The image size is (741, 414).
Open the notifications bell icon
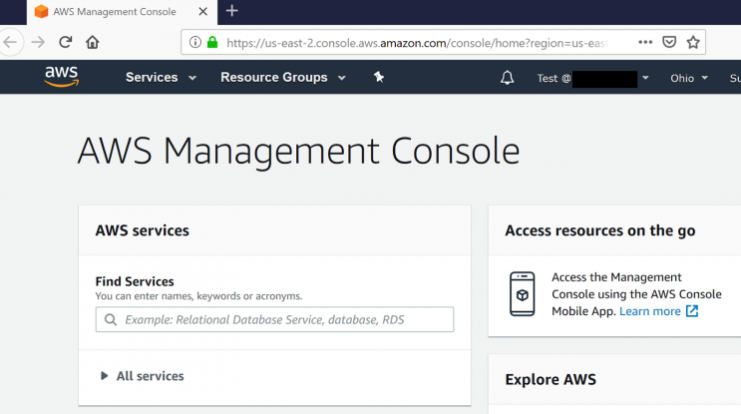pyautogui.click(x=507, y=78)
